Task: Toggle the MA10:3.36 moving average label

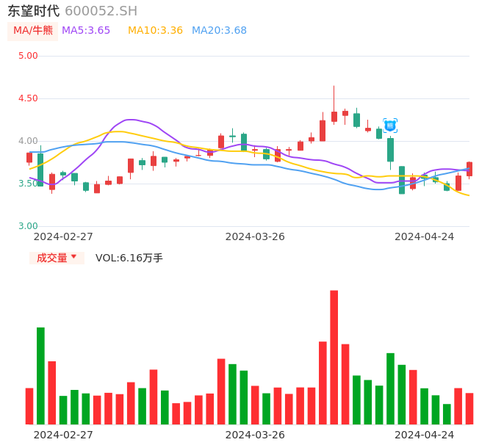Action: click(x=155, y=31)
